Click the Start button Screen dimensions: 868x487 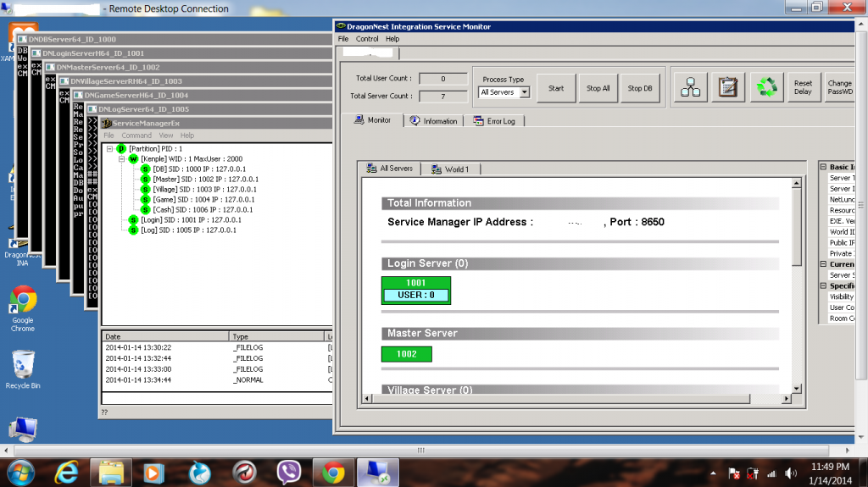(x=556, y=88)
